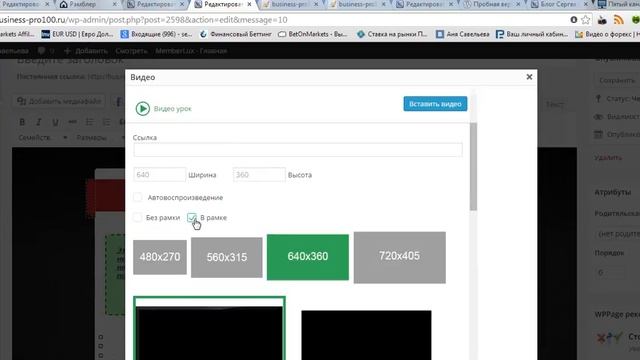This screenshot has height=360, width=640.
Task: Open the Видео урок link
Action: pos(173,109)
